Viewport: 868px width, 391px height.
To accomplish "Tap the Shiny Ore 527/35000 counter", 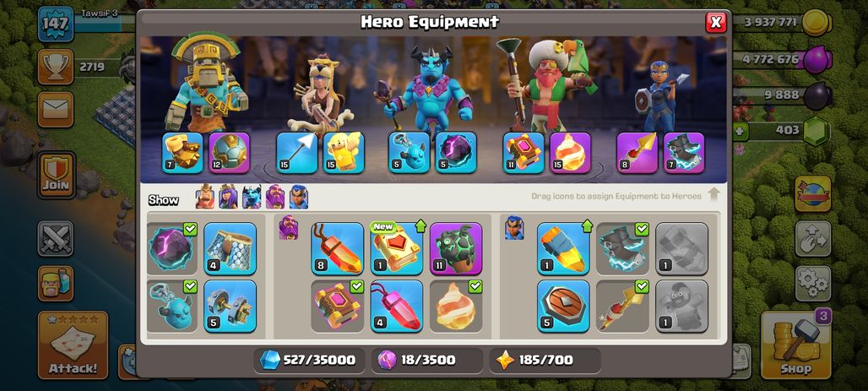I will pos(309,361).
